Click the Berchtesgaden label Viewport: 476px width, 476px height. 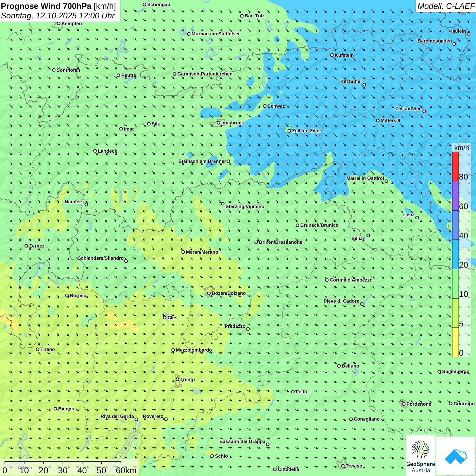(x=435, y=41)
